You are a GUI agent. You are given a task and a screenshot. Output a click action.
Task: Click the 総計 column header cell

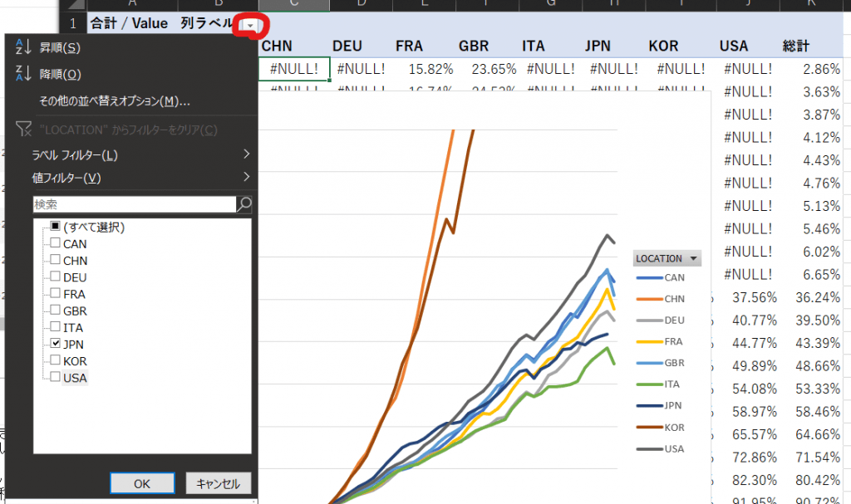click(x=795, y=46)
